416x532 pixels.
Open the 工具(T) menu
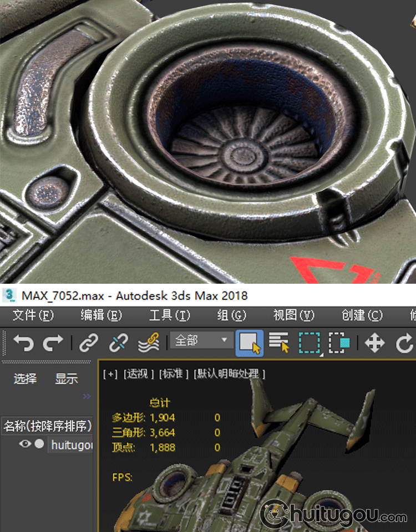pyautogui.click(x=170, y=315)
